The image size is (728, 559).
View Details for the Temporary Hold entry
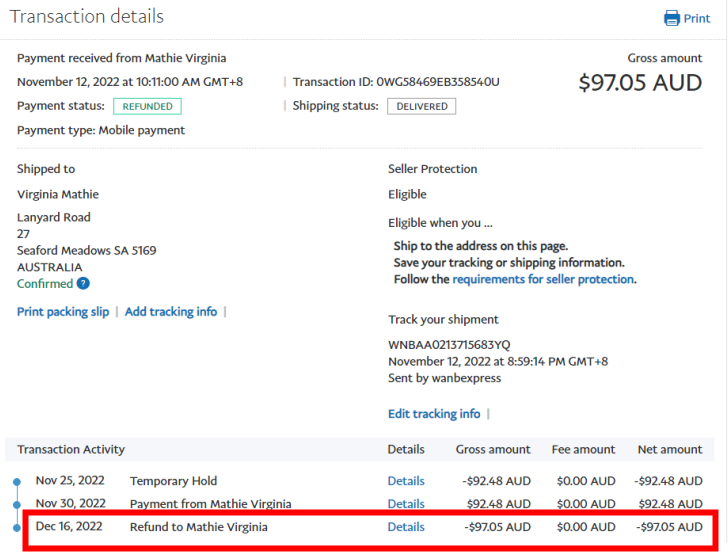pyautogui.click(x=406, y=481)
